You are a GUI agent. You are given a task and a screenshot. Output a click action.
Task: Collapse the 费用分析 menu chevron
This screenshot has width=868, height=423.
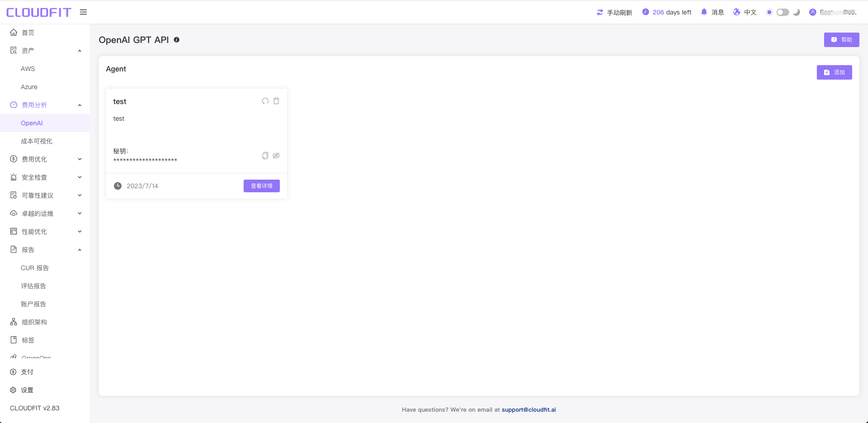pyautogui.click(x=80, y=105)
